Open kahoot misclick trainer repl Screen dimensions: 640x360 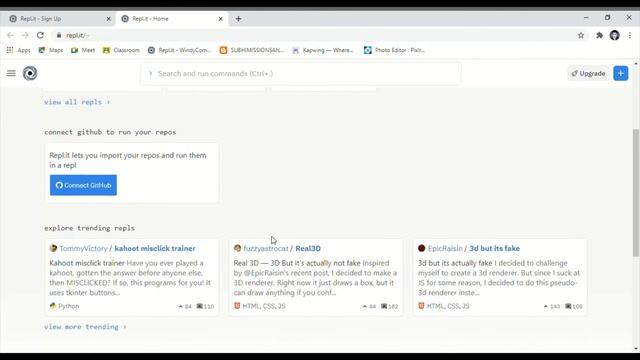[x=155, y=248]
